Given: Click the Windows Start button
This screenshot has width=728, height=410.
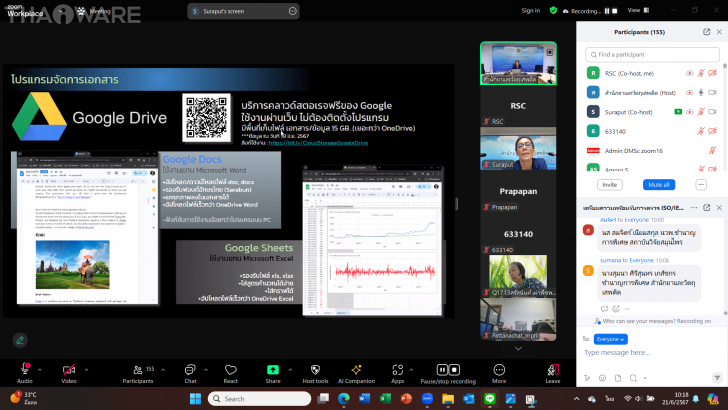Looking at the screenshot, I should (195, 398).
